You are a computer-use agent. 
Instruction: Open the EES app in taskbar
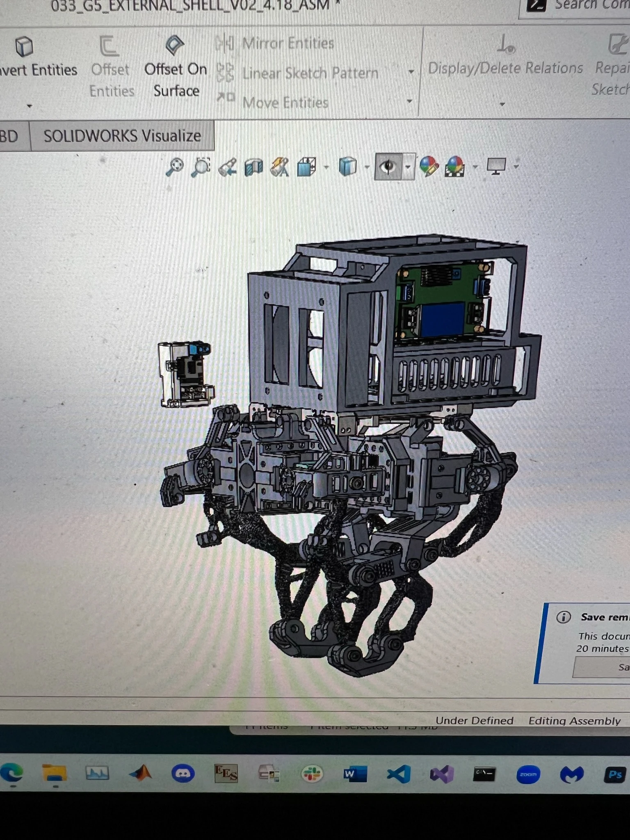(x=226, y=774)
